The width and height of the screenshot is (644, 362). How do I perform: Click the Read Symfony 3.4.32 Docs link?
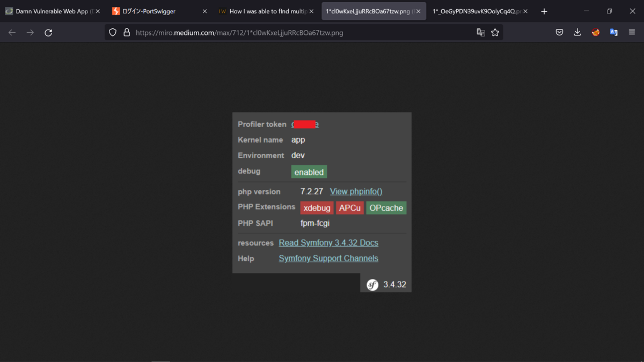pos(328,242)
